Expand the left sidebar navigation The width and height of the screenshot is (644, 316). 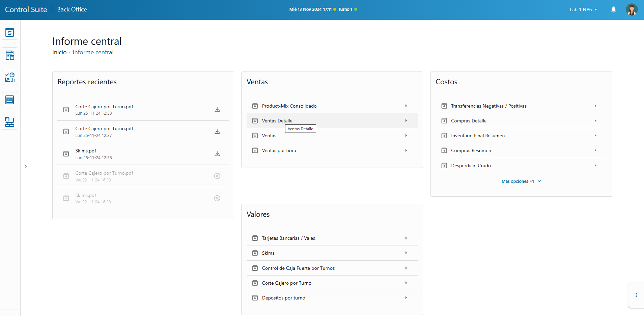click(x=26, y=166)
